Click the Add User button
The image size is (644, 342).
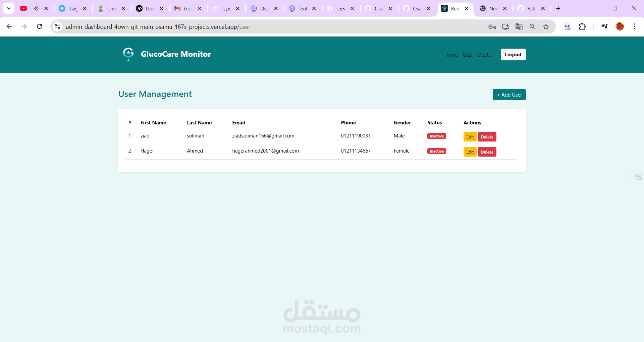click(x=509, y=95)
